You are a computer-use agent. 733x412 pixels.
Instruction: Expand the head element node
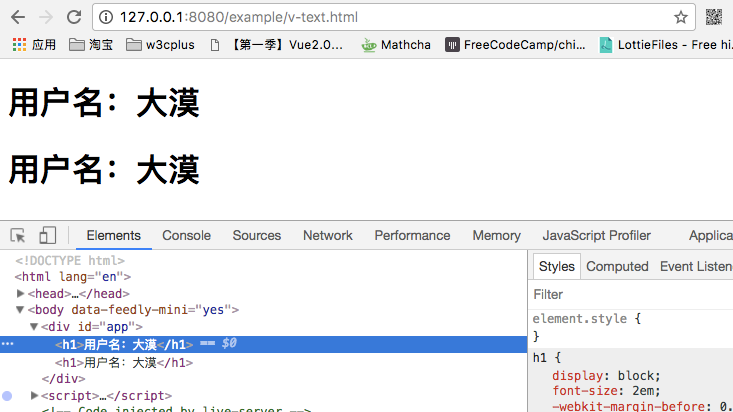[20, 293]
